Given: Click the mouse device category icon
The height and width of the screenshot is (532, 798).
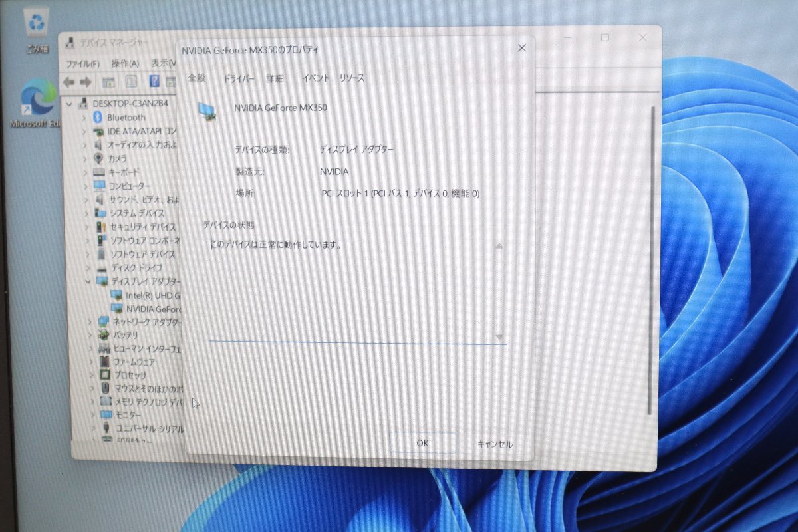Looking at the screenshot, I should click(x=105, y=388).
